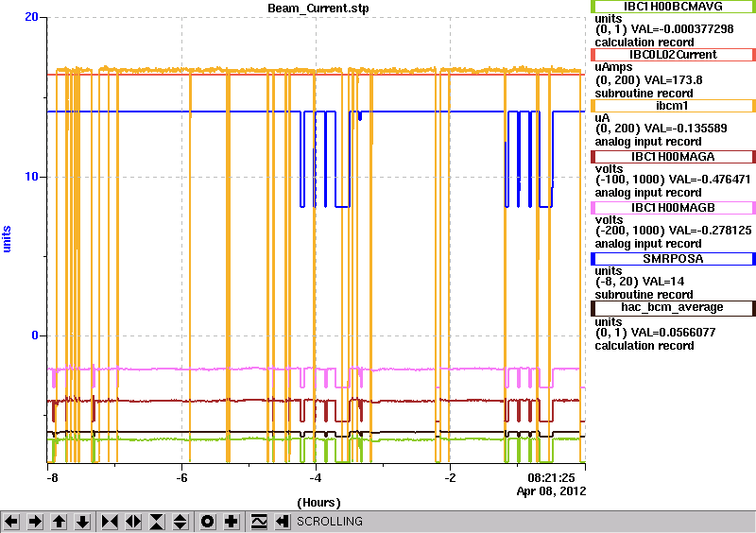The width and height of the screenshot is (756, 533).
Task: Click the -6 x-axis tick label
Action: pyautogui.click(x=181, y=478)
